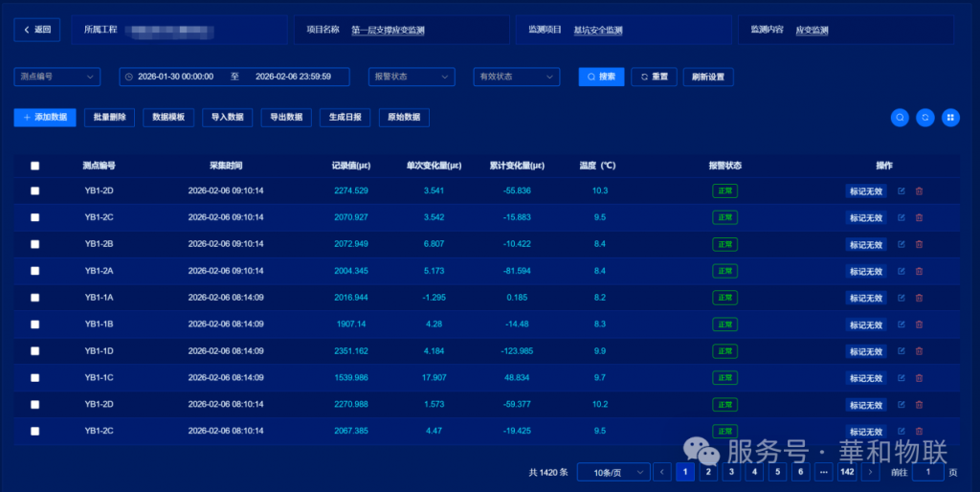Edit the YB1-2A record

click(902, 271)
